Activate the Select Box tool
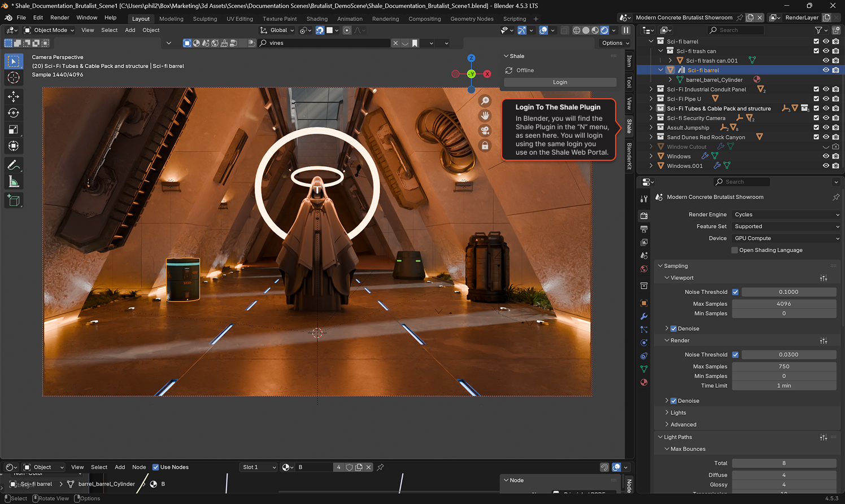The image size is (845, 504). [x=14, y=61]
